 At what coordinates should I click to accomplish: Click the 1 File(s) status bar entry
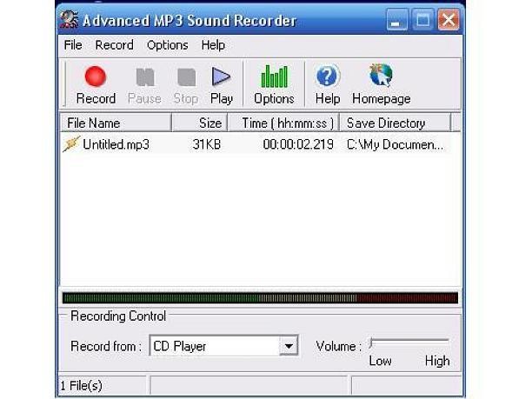pos(82,385)
